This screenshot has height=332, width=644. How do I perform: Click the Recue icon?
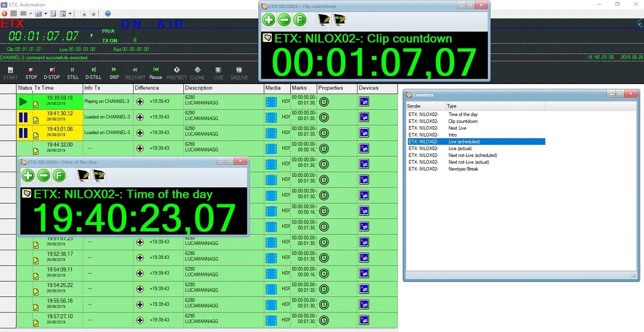pyautogui.click(x=156, y=73)
